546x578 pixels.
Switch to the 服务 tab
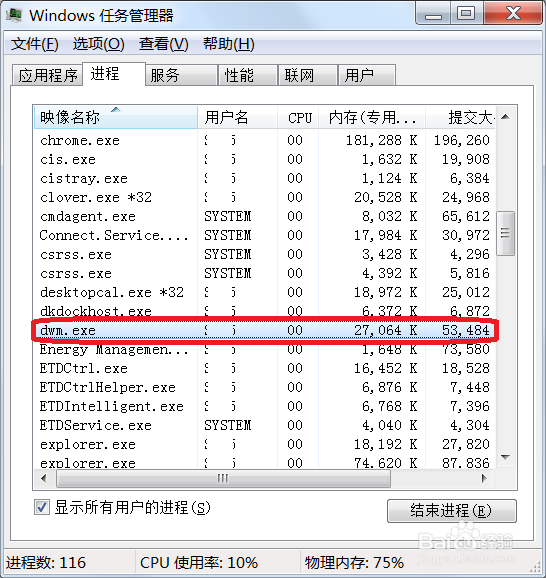coord(181,75)
